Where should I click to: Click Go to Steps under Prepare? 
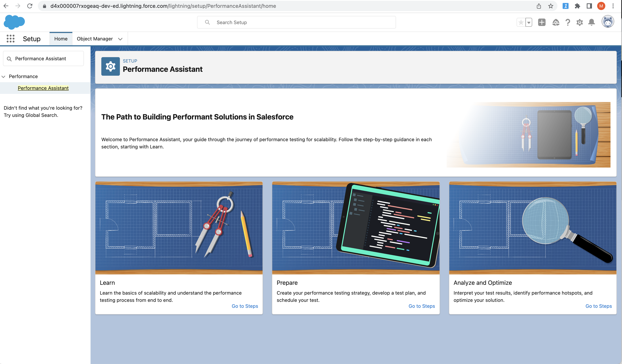[421, 306]
